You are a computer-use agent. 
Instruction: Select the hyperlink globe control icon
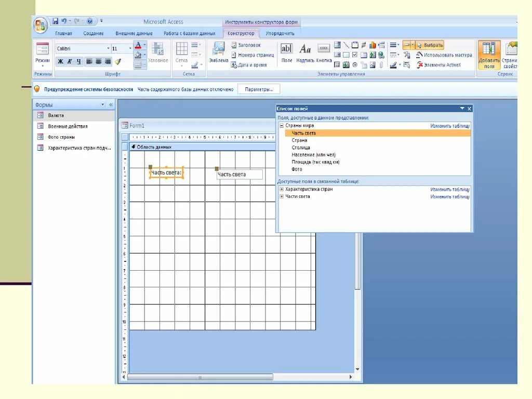[x=381, y=55]
